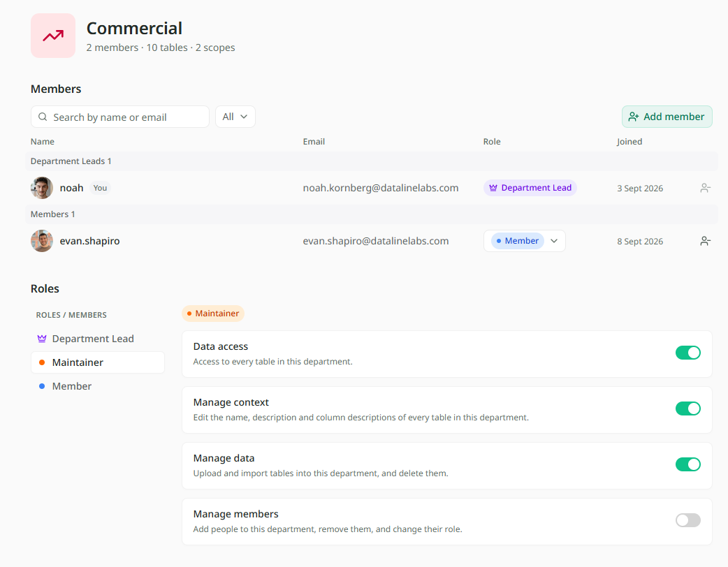
Task: Click the Joined column header
Action: tap(629, 142)
